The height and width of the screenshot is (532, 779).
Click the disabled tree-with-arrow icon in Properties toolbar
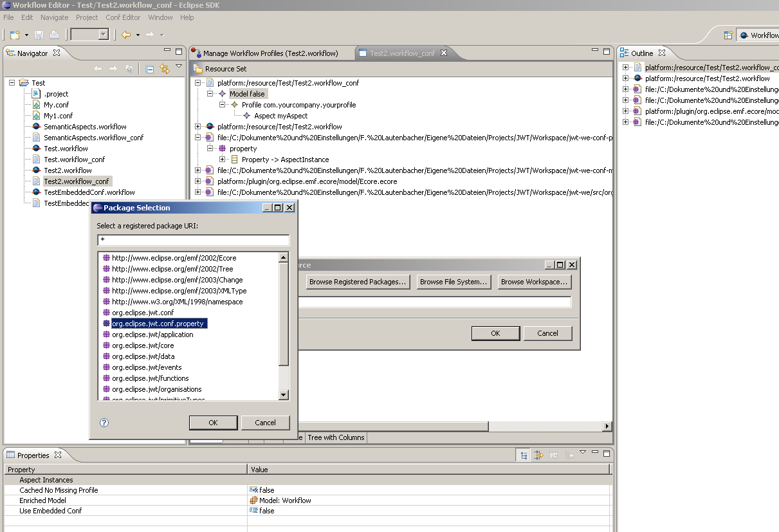pos(569,455)
